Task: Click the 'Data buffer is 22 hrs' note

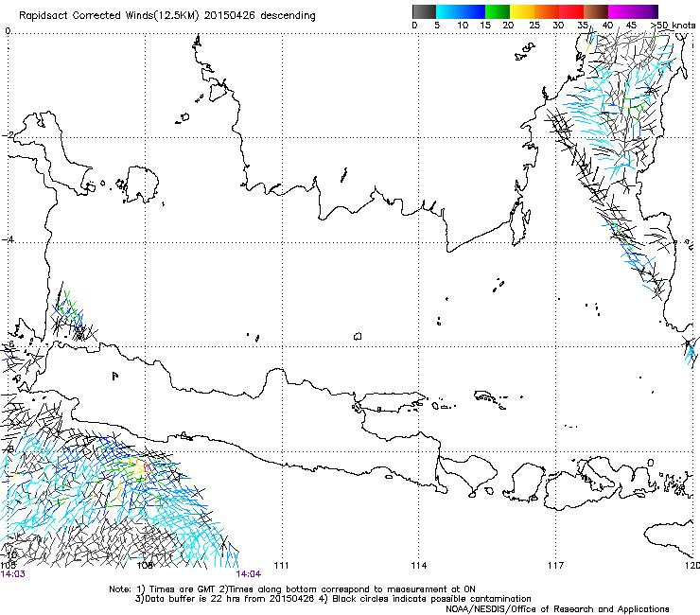Action: coord(194,599)
